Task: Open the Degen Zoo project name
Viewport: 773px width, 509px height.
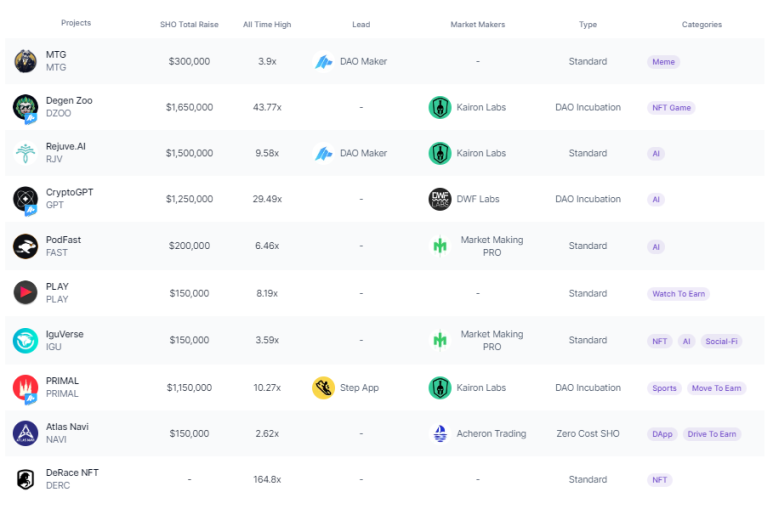Action: click(69, 101)
